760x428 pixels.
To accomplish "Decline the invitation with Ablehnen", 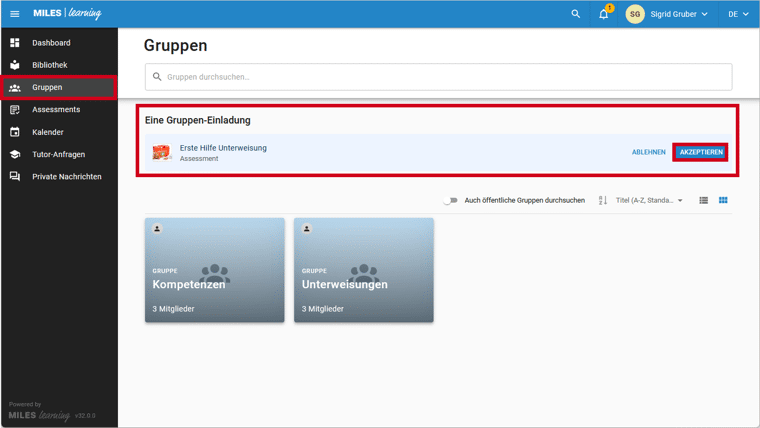I will coord(648,152).
